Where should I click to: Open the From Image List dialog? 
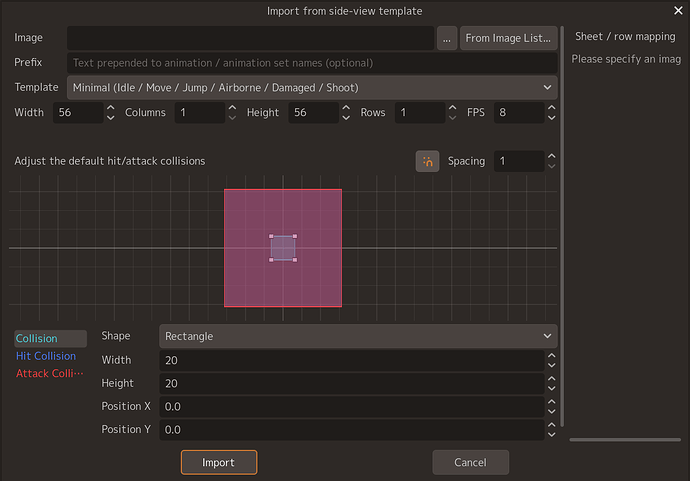pos(508,38)
